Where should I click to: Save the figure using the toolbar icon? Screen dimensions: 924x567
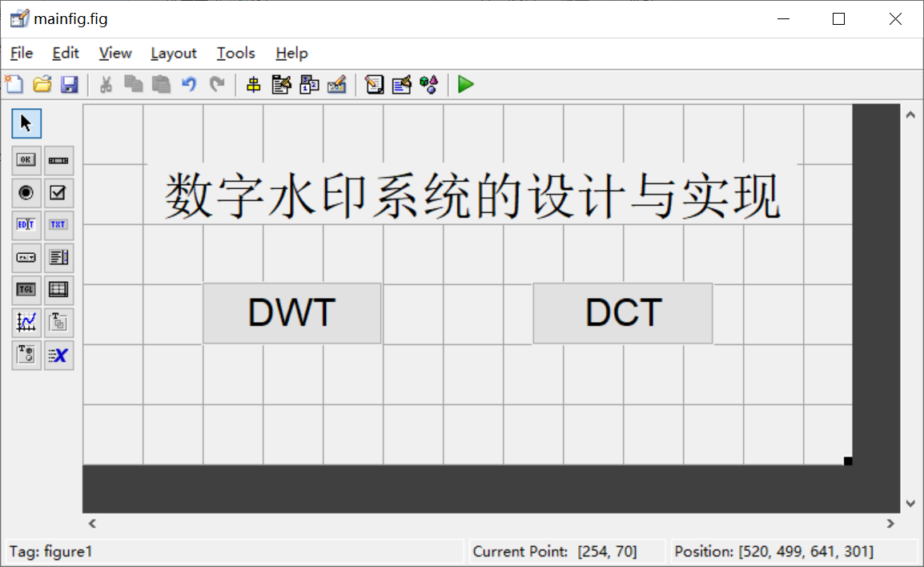[70, 84]
